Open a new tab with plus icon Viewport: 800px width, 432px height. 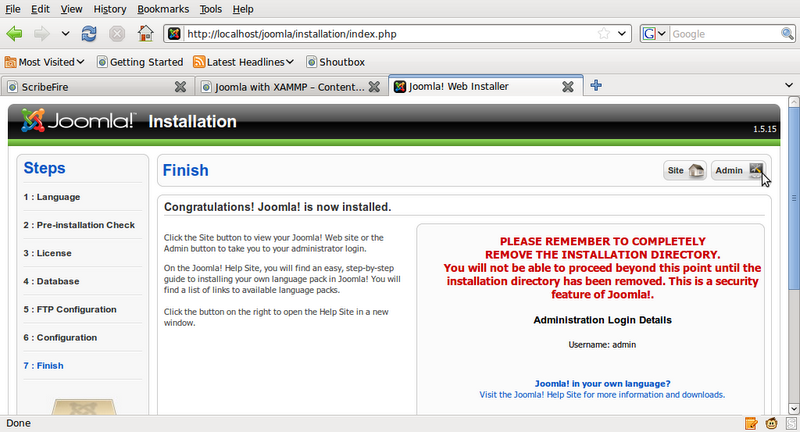click(596, 85)
